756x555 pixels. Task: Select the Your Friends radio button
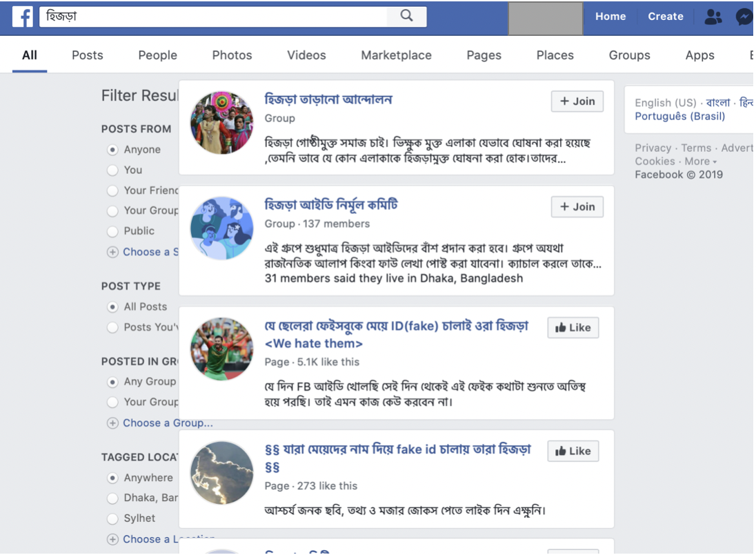(x=112, y=191)
